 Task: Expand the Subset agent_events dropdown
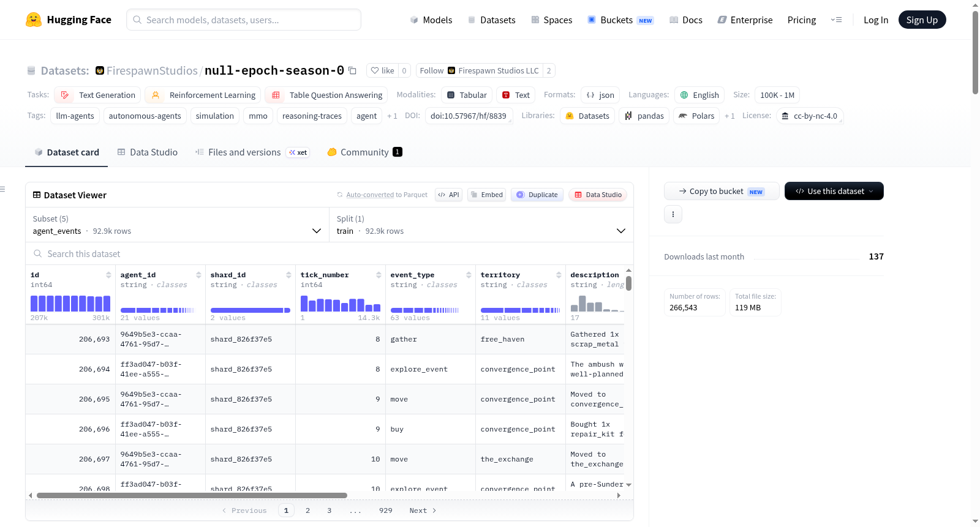click(177, 225)
